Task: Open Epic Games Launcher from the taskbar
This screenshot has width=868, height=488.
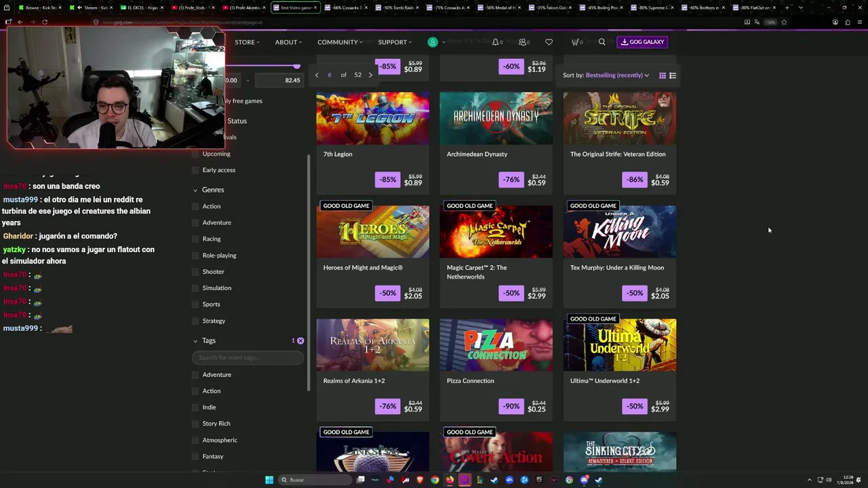Action: coord(539,480)
